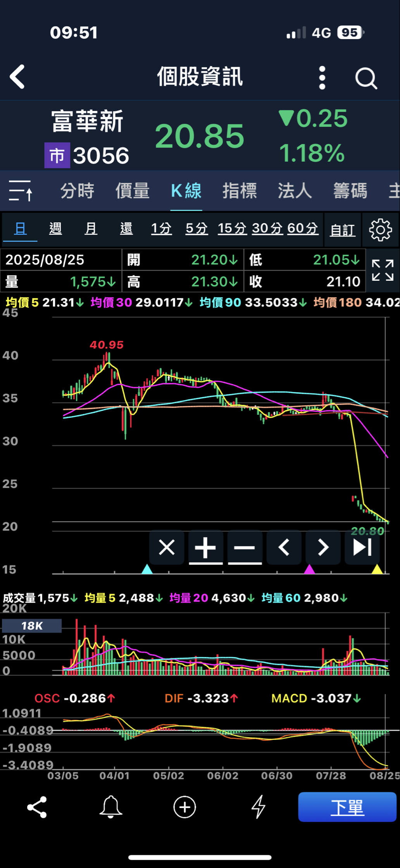Tap the 富華新 stock name
The width and height of the screenshot is (400, 868).
tap(87, 121)
